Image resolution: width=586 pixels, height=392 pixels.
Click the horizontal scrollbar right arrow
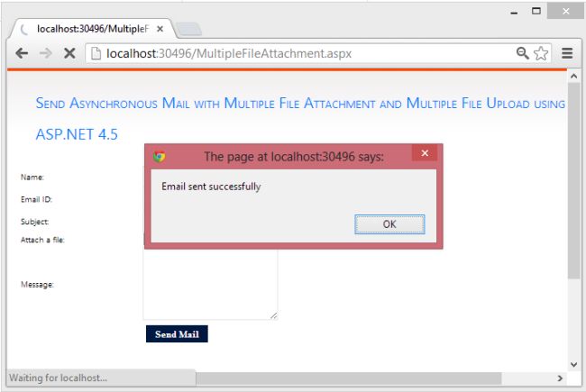pyautogui.click(x=560, y=378)
